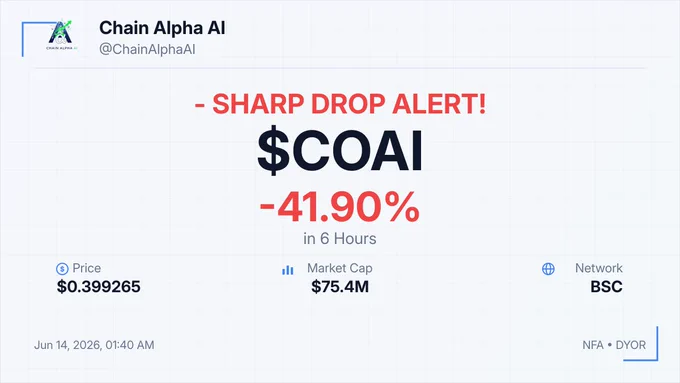Click the blue corner bracket behind the logo
The height and width of the screenshot is (383, 680).
click(x=39, y=39)
